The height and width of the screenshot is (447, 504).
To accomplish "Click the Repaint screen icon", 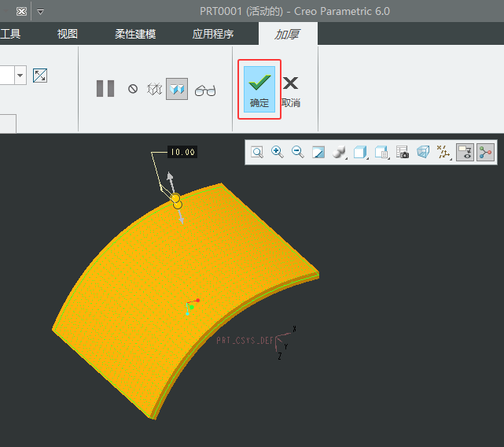I will (318, 152).
